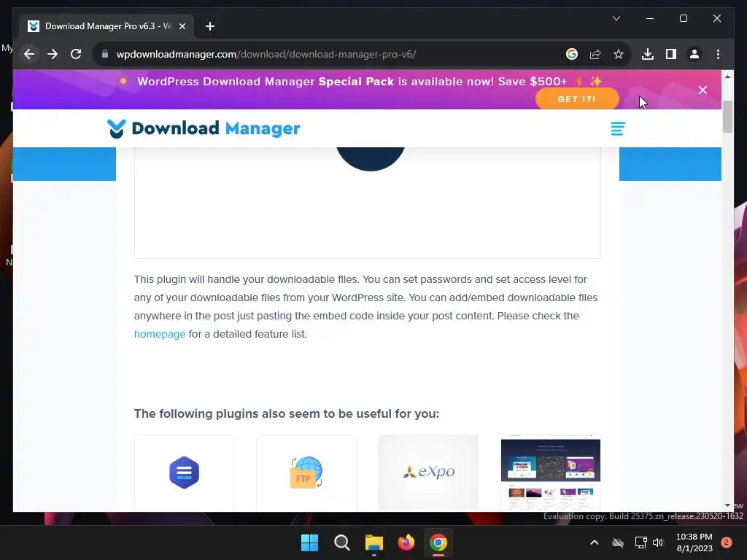Expand tab search chevron
747x560 pixels.
(x=616, y=18)
